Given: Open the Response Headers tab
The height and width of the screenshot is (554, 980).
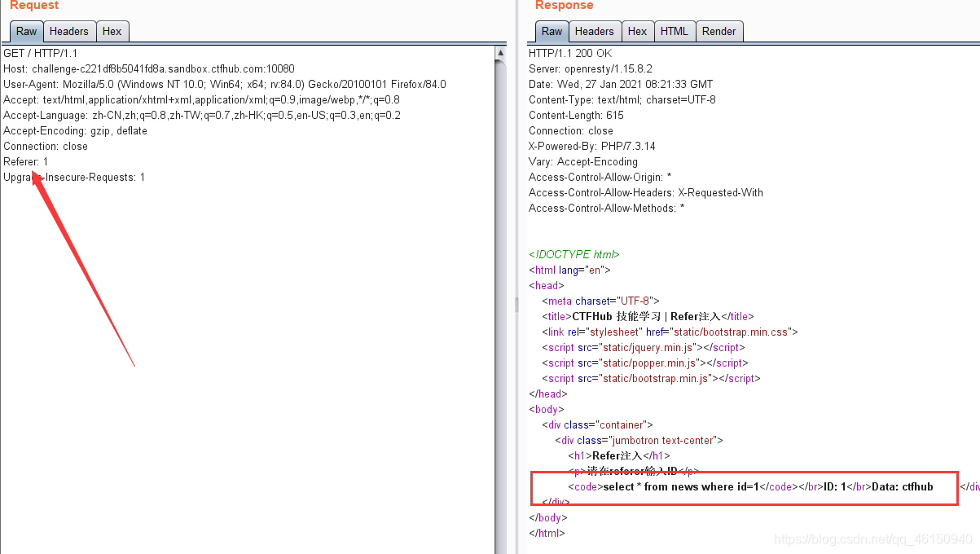Looking at the screenshot, I should tap(594, 32).
